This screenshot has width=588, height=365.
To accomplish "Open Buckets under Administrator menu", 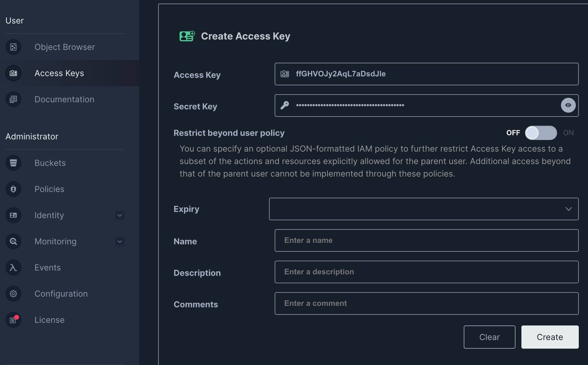I will click(50, 163).
